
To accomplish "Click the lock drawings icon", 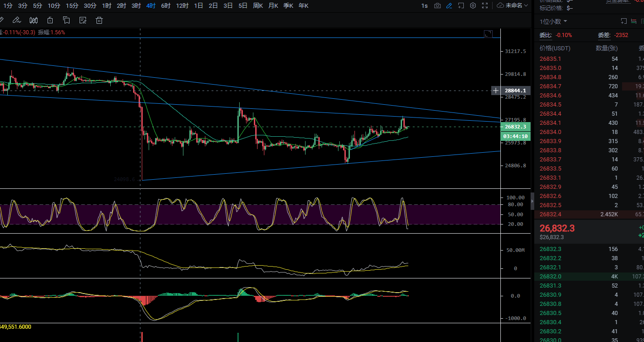I will pos(50,20).
